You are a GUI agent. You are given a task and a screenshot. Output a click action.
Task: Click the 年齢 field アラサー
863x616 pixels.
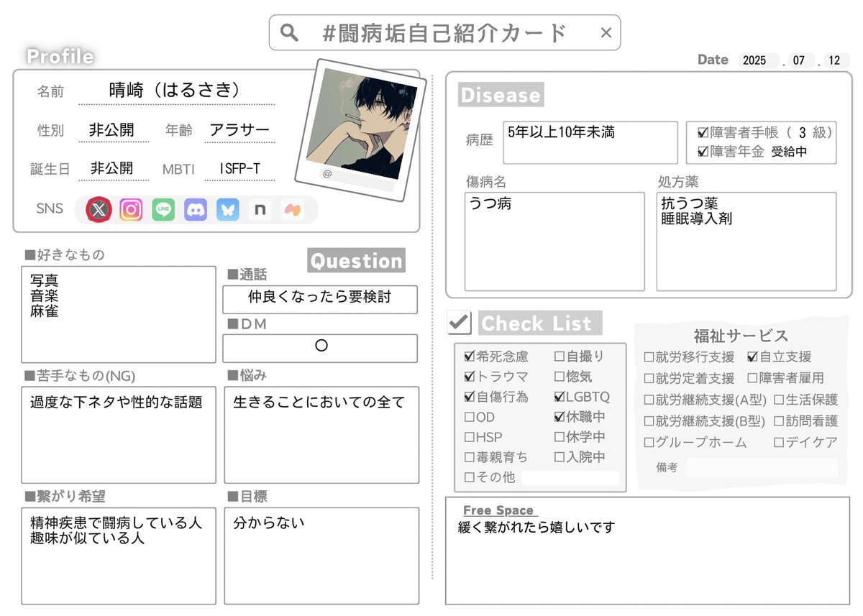(x=239, y=130)
